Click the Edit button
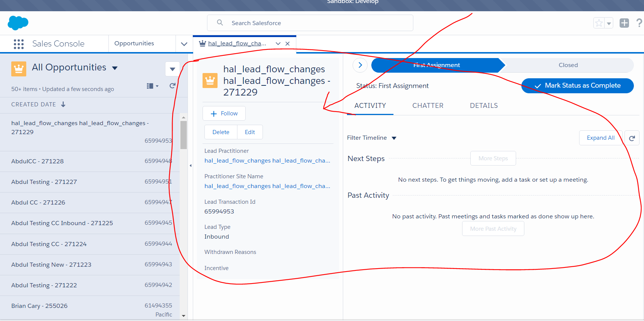644x321 pixels. [x=250, y=132]
